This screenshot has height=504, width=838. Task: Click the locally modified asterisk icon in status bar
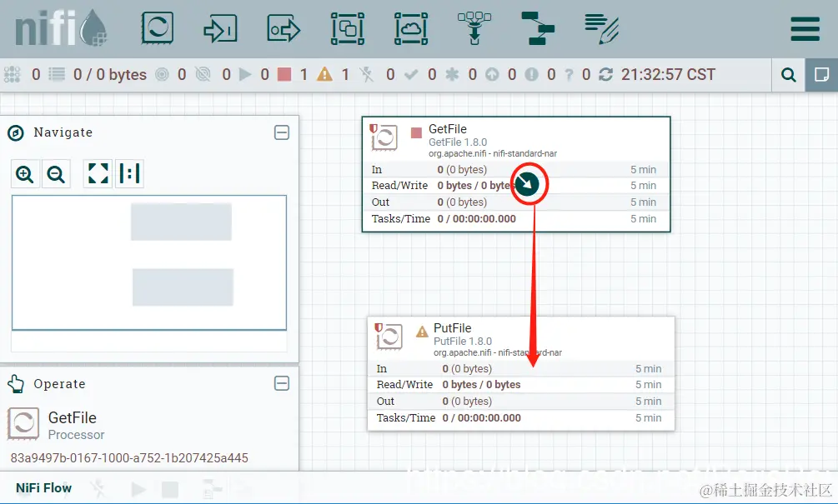(x=452, y=74)
